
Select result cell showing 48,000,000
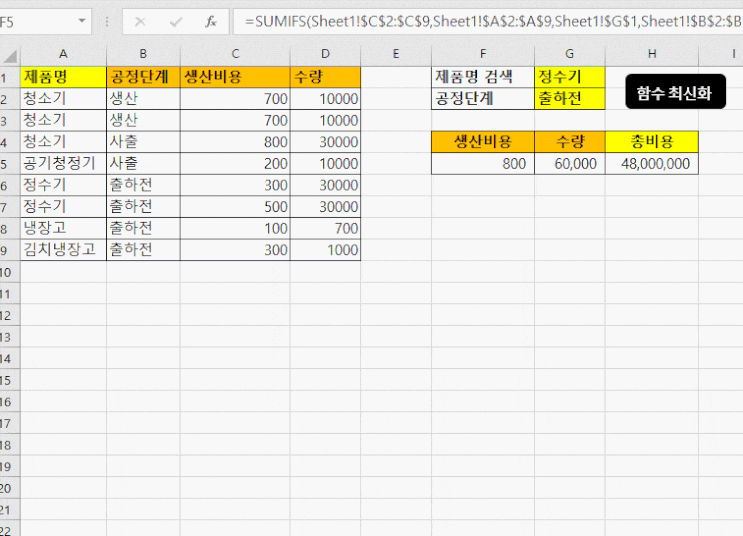652,164
